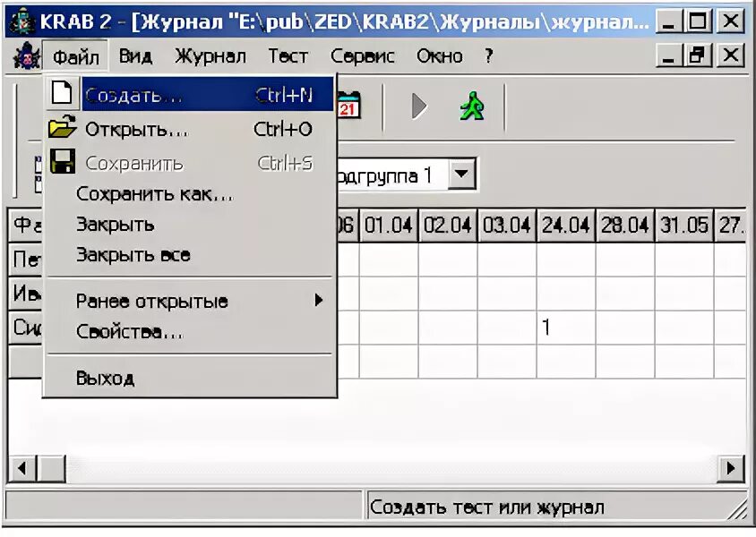Click the gray play arrow toolbar icon
Viewport: 756px width, 537px height.
(419, 106)
